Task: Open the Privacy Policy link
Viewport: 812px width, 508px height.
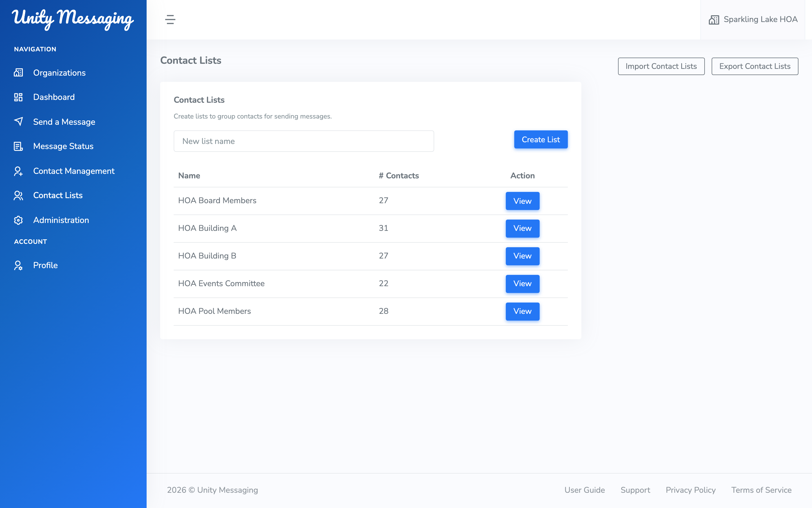Action: [x=690, y=490]
